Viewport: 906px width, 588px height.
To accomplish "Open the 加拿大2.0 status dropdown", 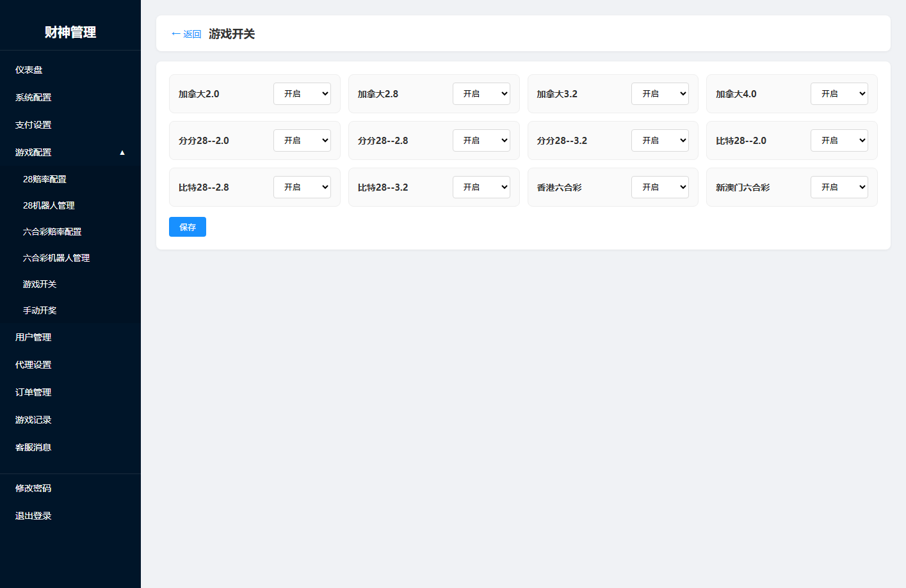I will pos(302,93).
